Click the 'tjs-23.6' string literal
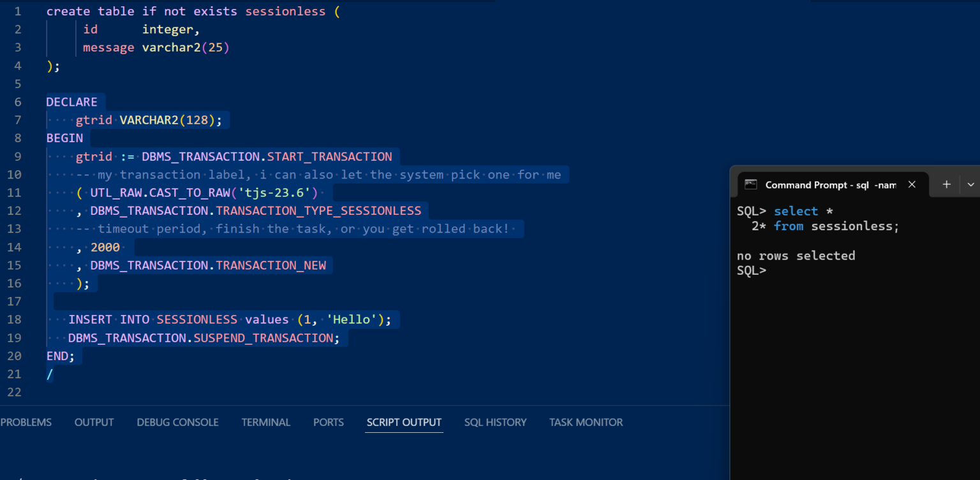 276,193
